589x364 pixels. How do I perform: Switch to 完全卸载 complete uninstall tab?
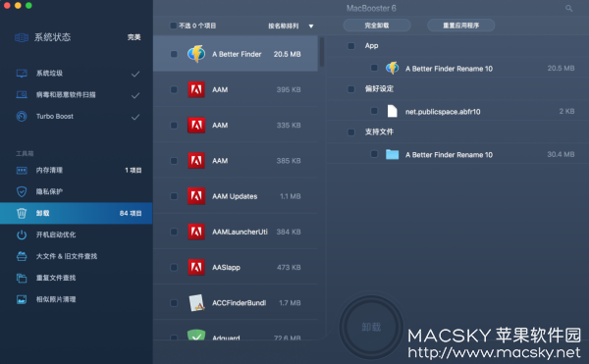pyautogui.click(x=377, y=26)
